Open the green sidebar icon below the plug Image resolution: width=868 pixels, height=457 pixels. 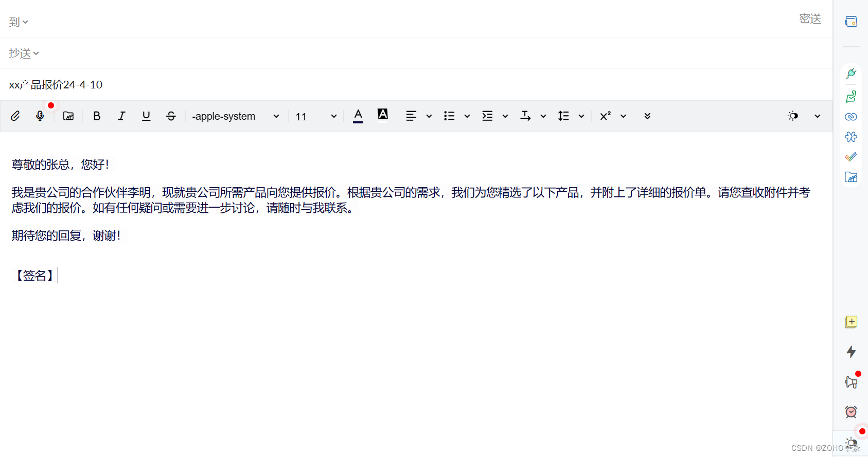(851, 96)
